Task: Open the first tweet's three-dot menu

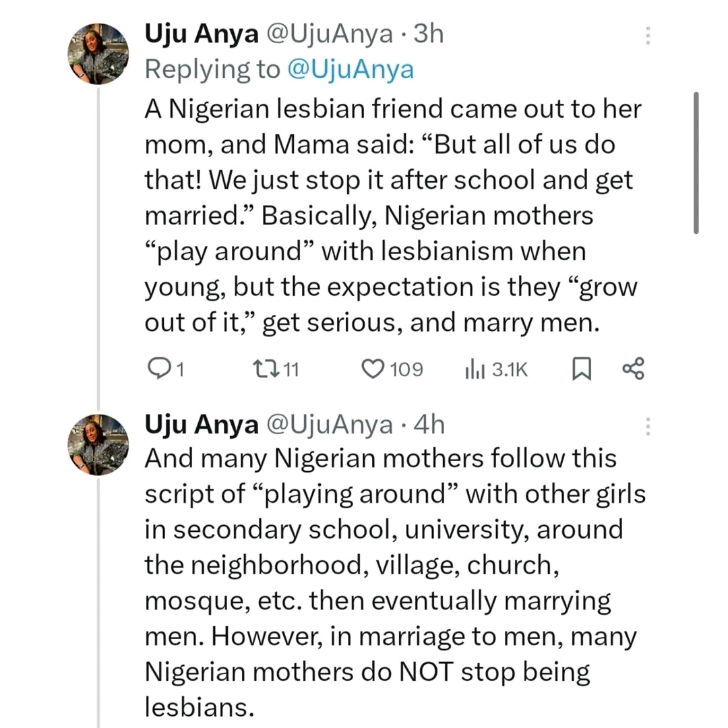Action: coord(648,36)
